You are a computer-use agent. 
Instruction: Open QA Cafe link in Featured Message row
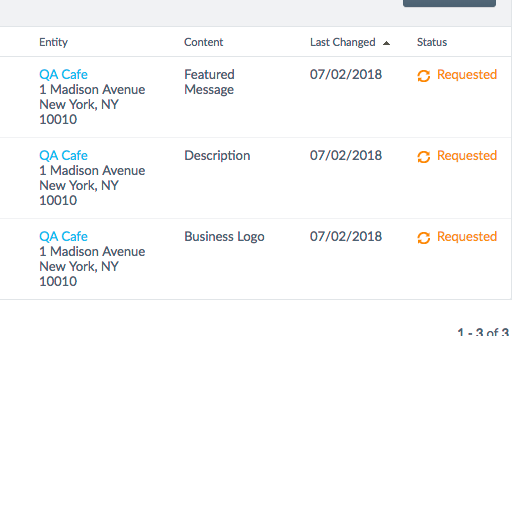pos(63,74)
